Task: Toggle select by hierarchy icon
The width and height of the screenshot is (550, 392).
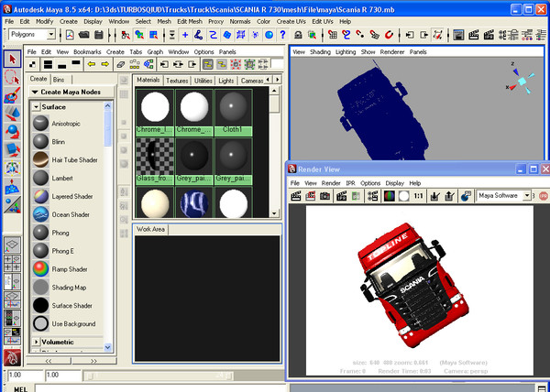Action: [126, 35]
